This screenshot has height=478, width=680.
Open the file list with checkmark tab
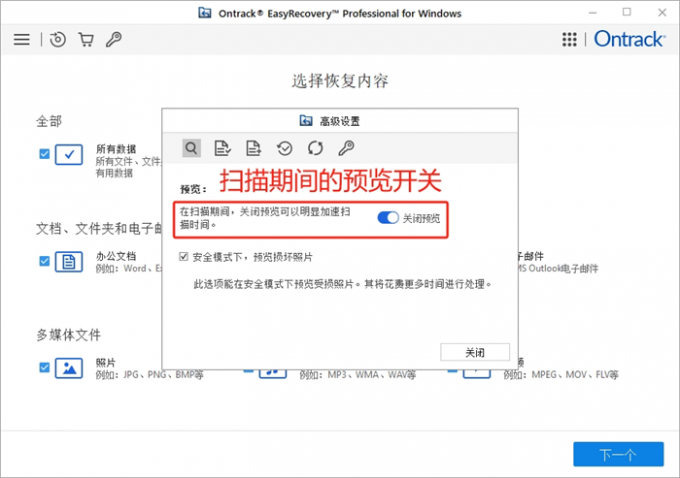coord(222,148)
